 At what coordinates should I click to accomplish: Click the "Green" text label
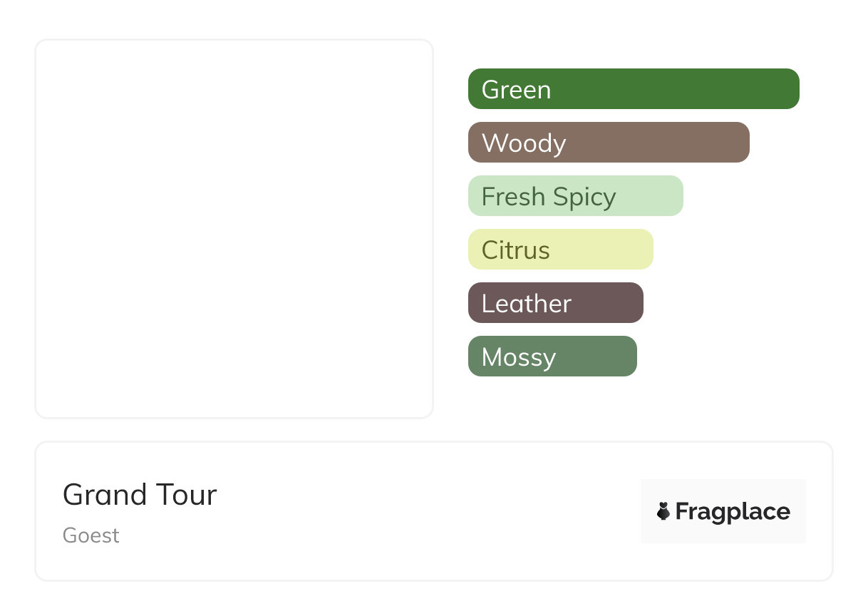coord(516,90)
